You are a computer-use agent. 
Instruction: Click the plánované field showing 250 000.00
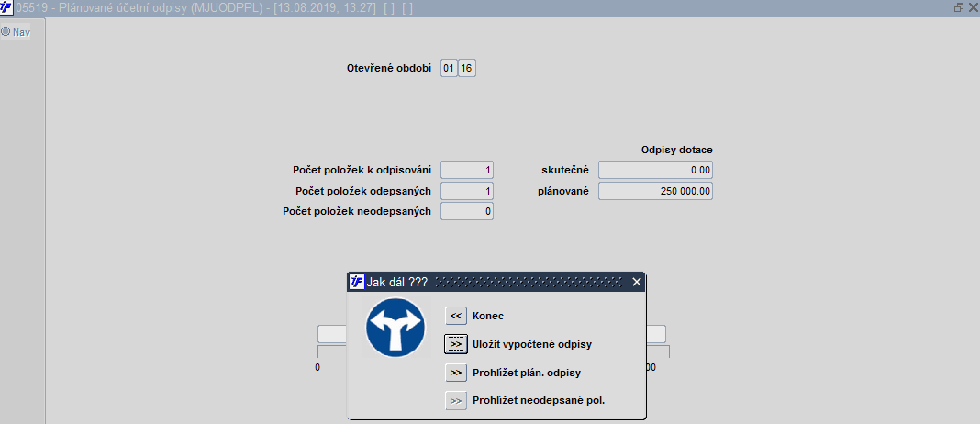[x=655, y=191]
